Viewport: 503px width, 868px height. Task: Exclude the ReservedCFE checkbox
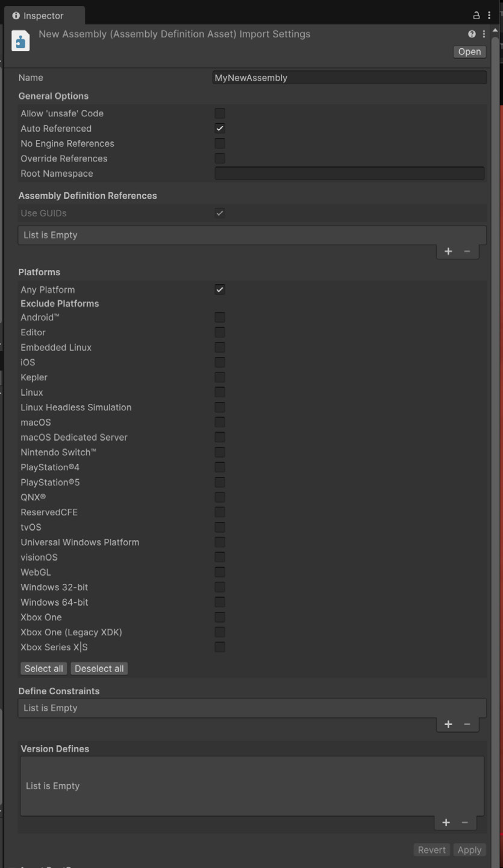(220, 512)
